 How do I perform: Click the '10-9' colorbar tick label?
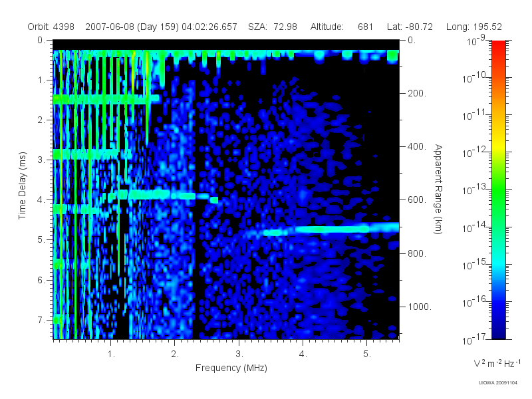point(475,41)
